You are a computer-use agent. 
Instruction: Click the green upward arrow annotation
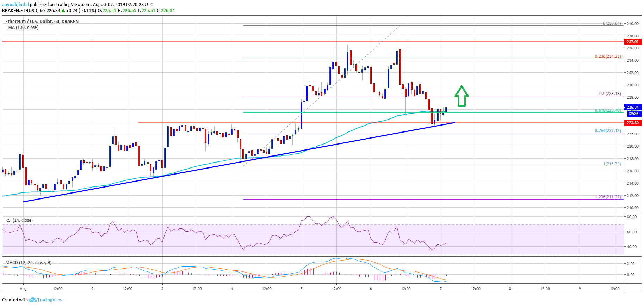coord(461,96)
